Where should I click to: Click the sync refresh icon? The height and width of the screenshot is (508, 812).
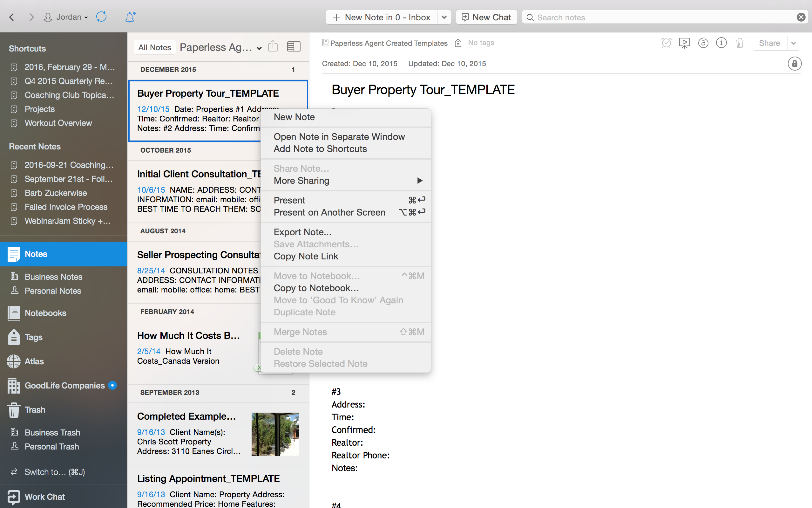pos(101,17)
